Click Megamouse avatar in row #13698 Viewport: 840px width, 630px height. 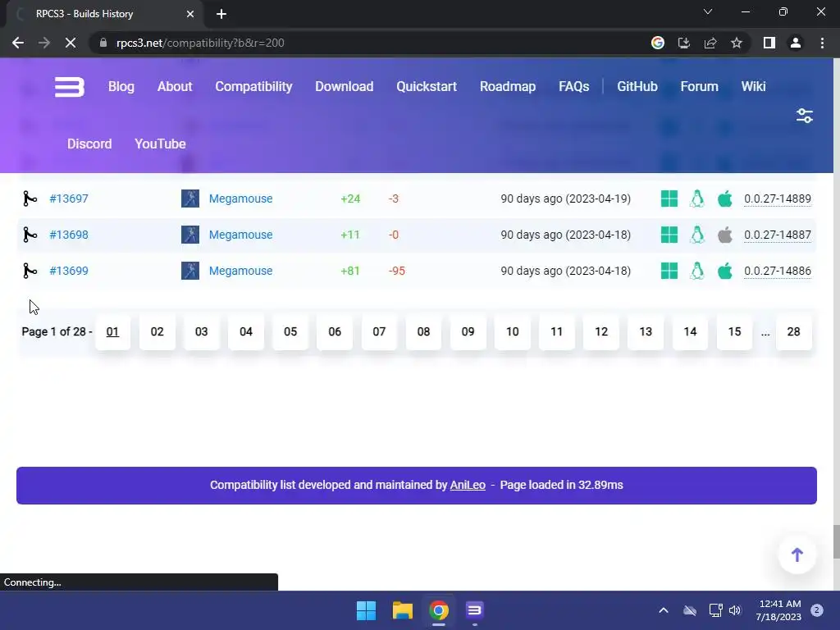tap(190, 235)
